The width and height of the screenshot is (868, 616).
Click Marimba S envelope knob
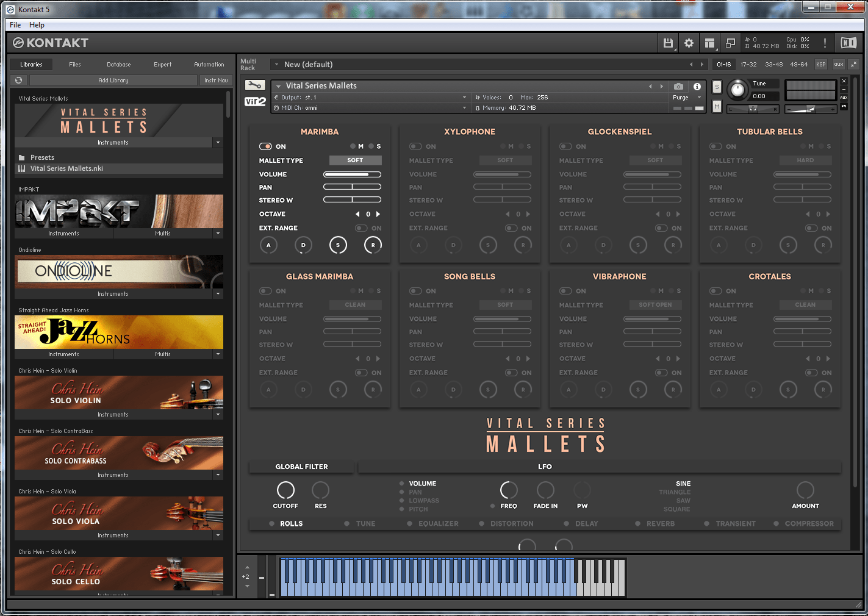(338, 245)
